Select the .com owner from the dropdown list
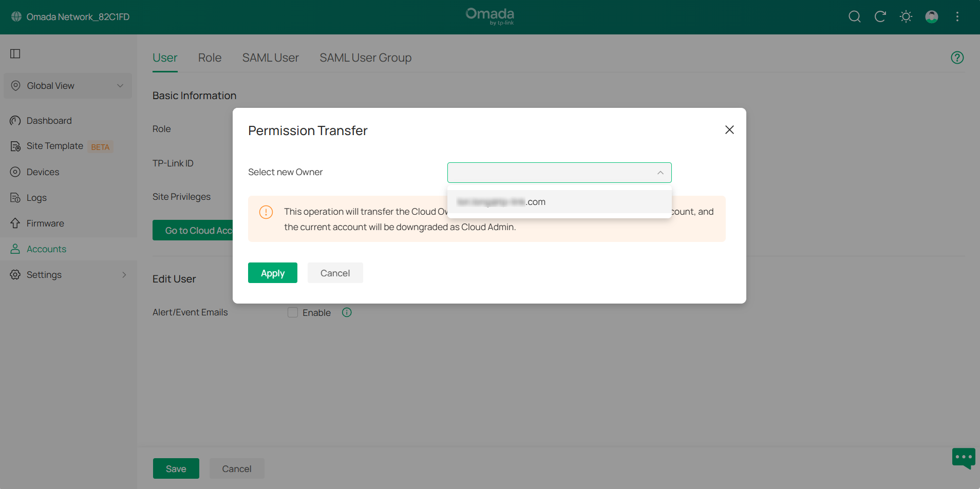Viewport: 980px width, 489px height. point(559,201)
